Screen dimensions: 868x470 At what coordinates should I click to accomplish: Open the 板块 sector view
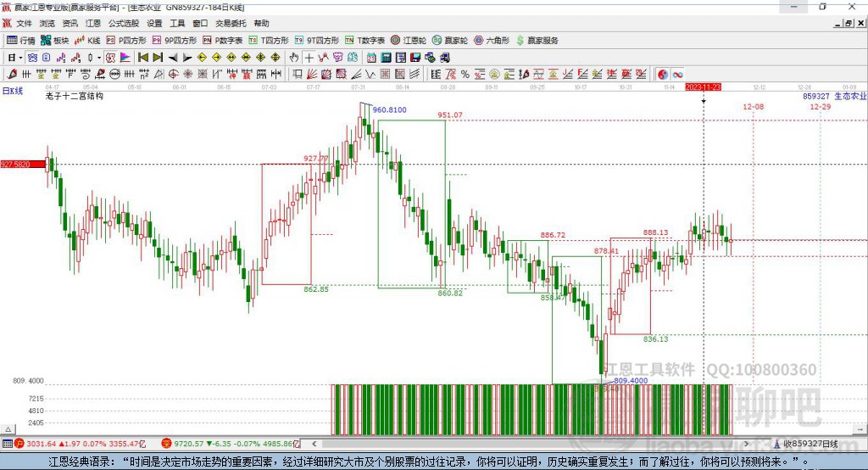point(55,41)
